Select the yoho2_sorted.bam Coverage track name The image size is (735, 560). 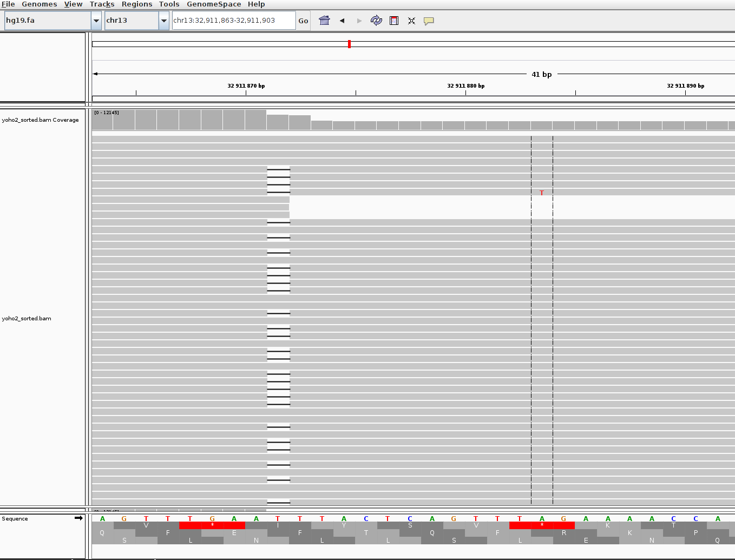(x=41, y=120)
